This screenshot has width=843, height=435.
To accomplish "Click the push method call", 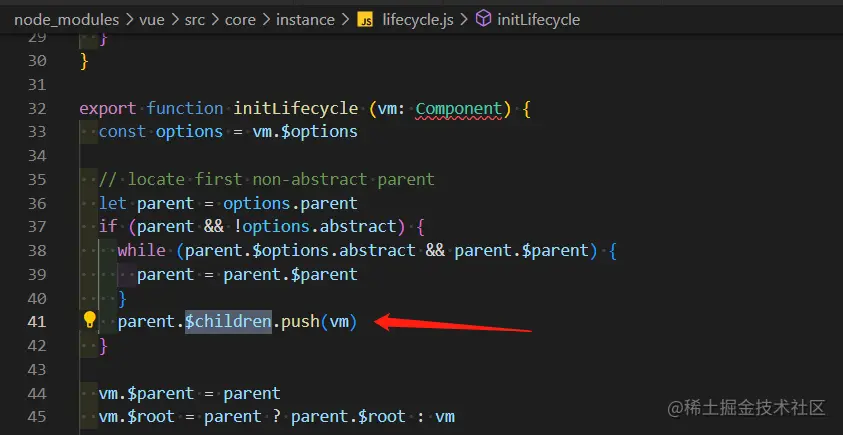I will 300,321.
